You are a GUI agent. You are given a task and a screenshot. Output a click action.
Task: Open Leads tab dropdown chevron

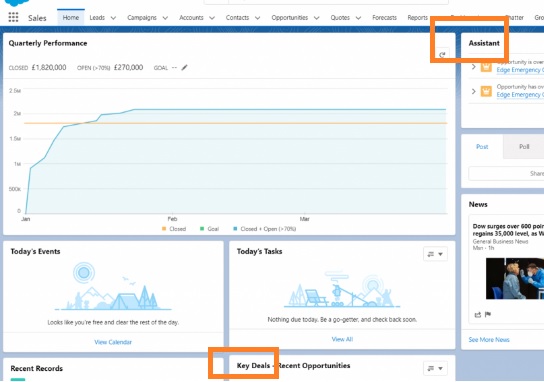pyautogui.click(x=113, y=18)
